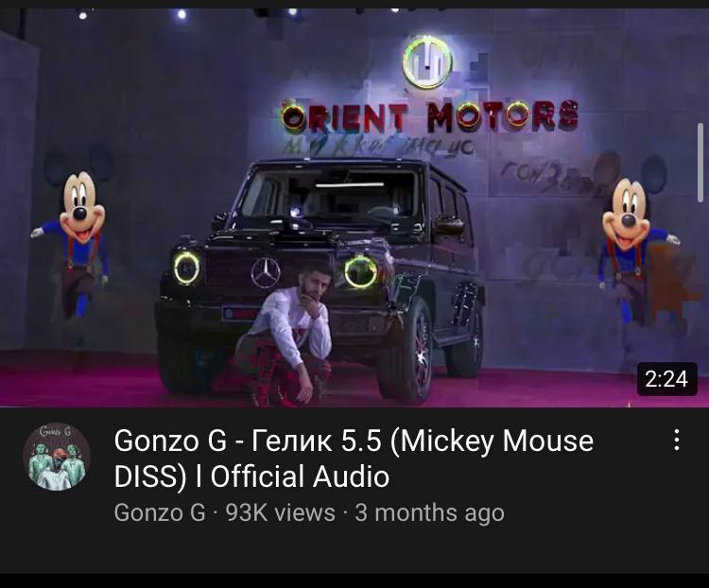Click the "3 months ago" upload date
Screen dimensions: 709x588
429,512
